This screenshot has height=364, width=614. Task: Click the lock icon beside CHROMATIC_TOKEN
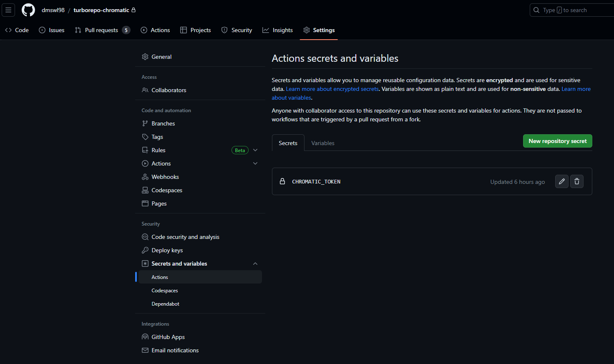coord(282,181)
